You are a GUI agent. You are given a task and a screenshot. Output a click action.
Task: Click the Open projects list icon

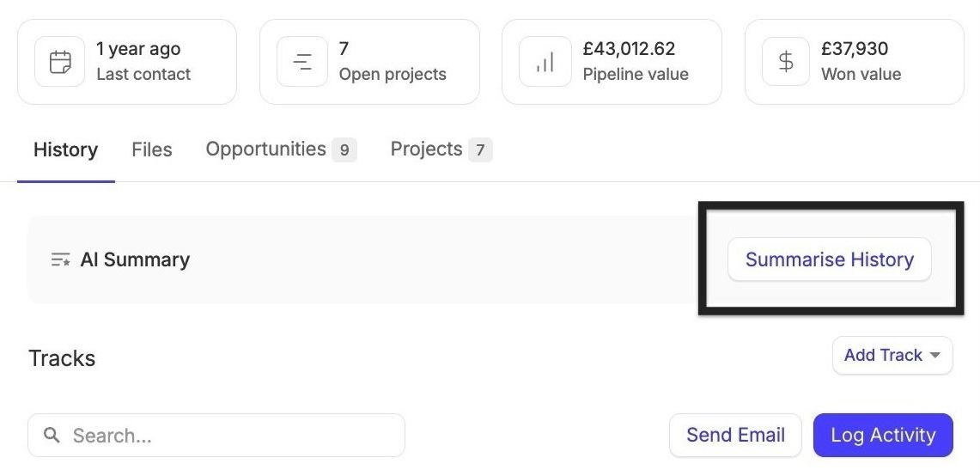(302, 61)
